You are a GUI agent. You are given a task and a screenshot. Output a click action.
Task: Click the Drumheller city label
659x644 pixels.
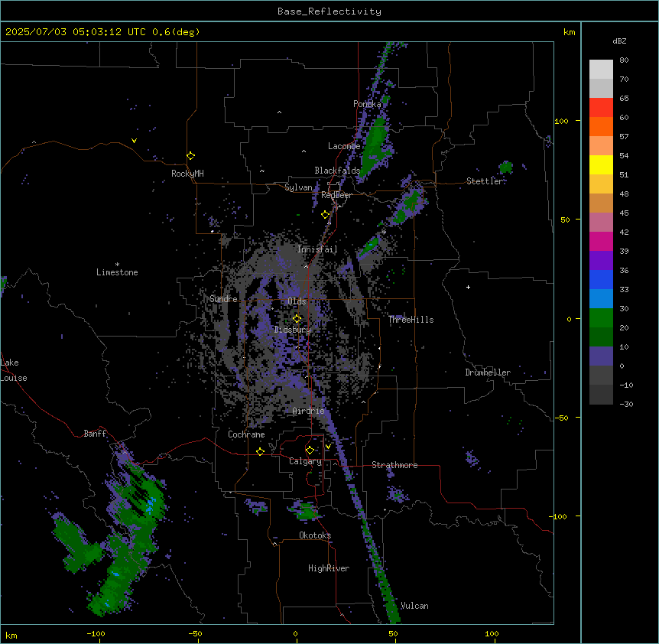(x=488, y=372)
